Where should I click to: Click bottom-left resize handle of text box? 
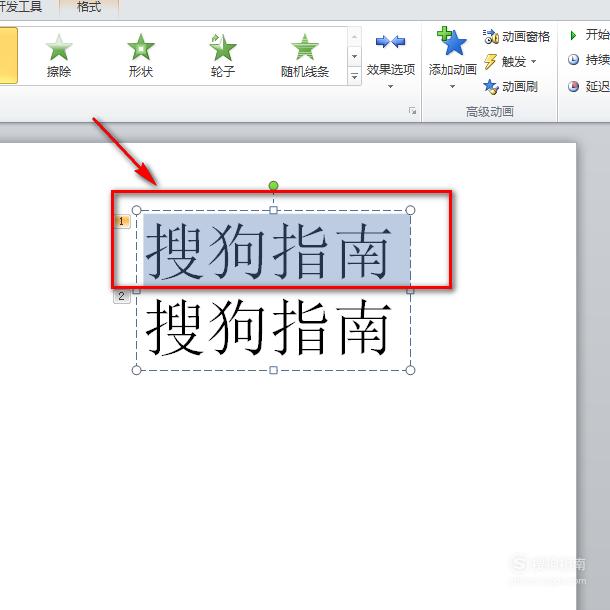[x=137, y=370]
